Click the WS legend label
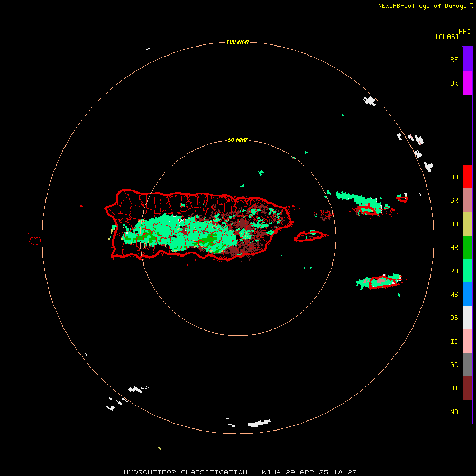Viewport: 476px width, 476px height. (454, 294)
